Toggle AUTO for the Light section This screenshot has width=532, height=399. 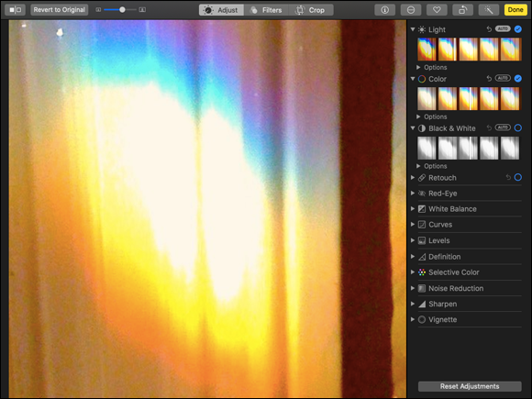click(503, 28)
